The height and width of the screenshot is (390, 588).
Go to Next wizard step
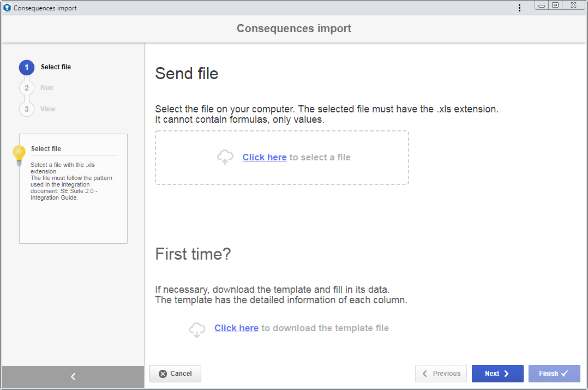[497, 374]
